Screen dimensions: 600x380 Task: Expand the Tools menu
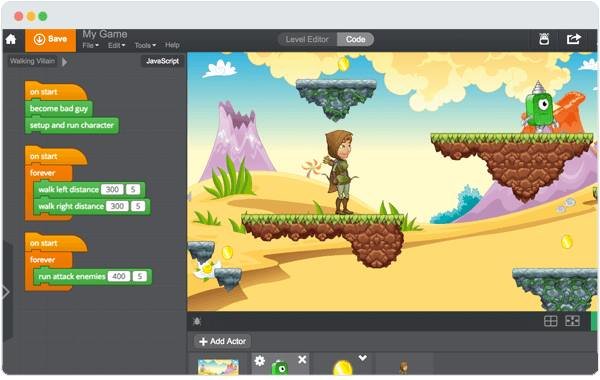coord(145,45)
